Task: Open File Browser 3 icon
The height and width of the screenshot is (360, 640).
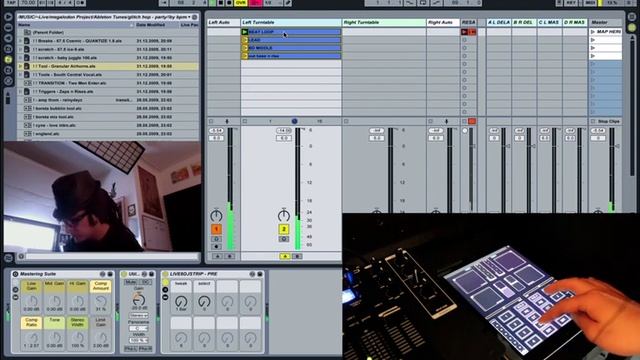Action: [8, 70]
